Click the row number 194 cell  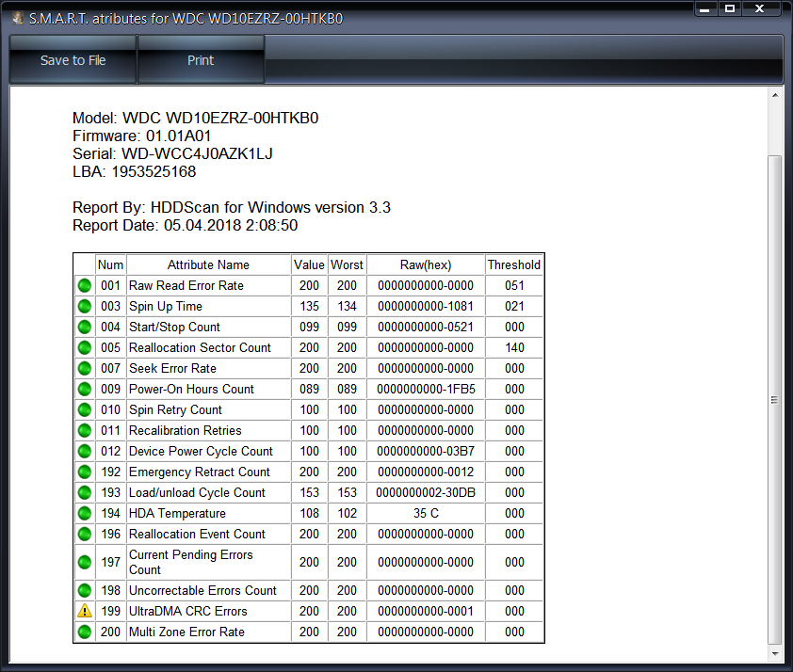110,513
